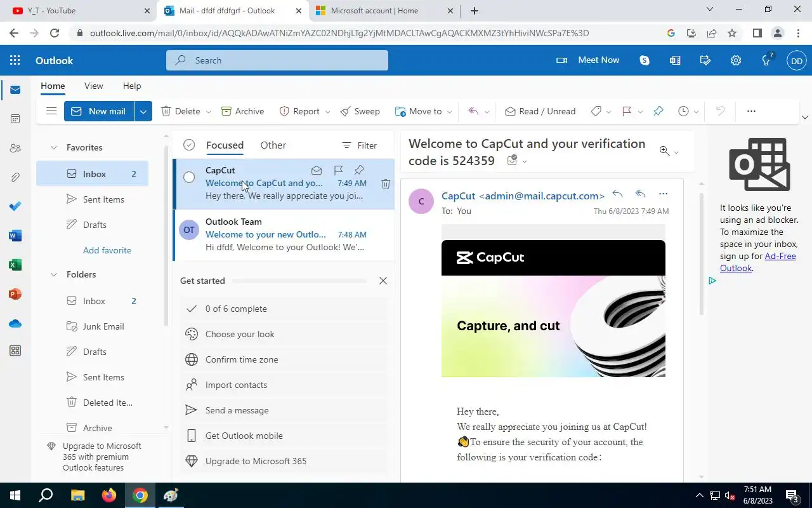
Task: Open the header icon next to Skype
Action: tap(675, 60)
